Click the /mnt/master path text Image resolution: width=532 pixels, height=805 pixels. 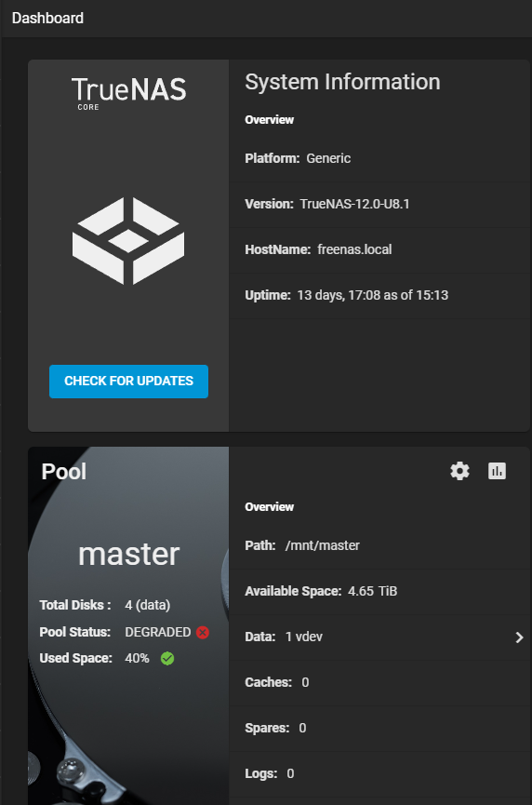coord(322,545)
